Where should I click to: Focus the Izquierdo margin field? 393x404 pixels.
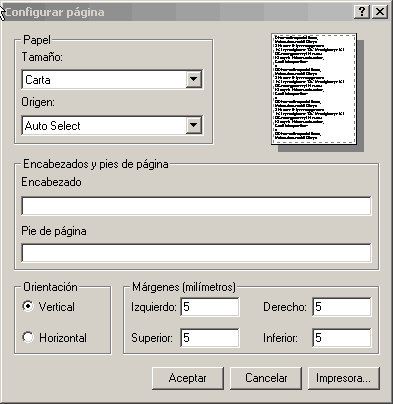(x=210, y=307)
